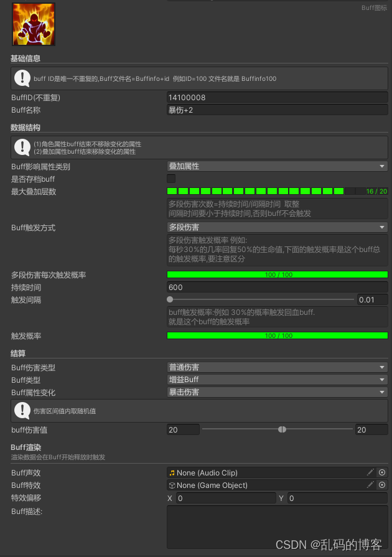
Task: Click the buff伤害值 minimum field
Action: (x=183, y=430)
